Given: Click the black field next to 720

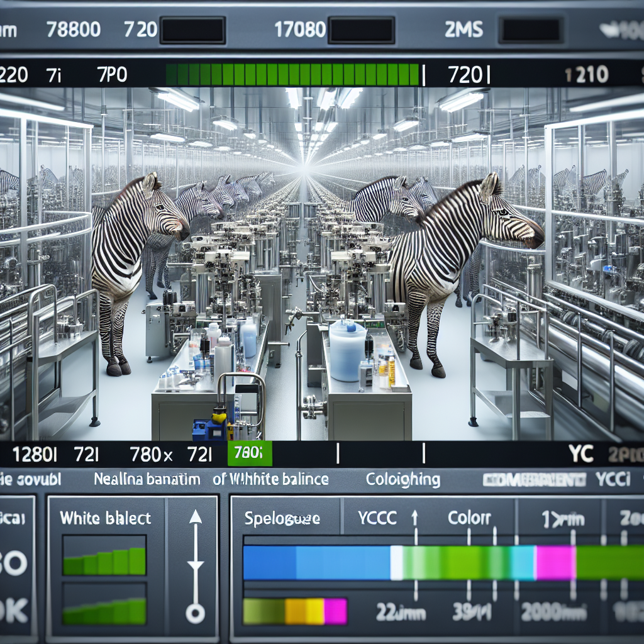Looking at the screenshot, I should point(192,30).
